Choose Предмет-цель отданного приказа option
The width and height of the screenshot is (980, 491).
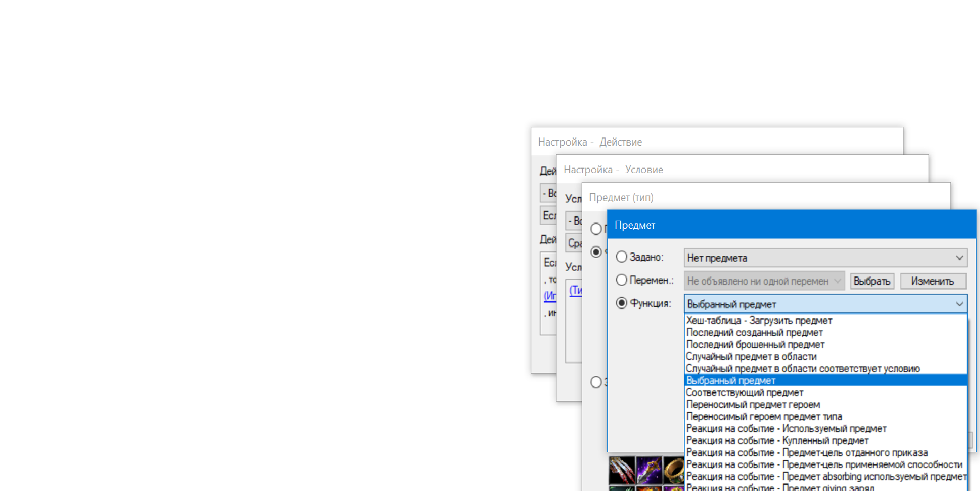coord(826,452)
